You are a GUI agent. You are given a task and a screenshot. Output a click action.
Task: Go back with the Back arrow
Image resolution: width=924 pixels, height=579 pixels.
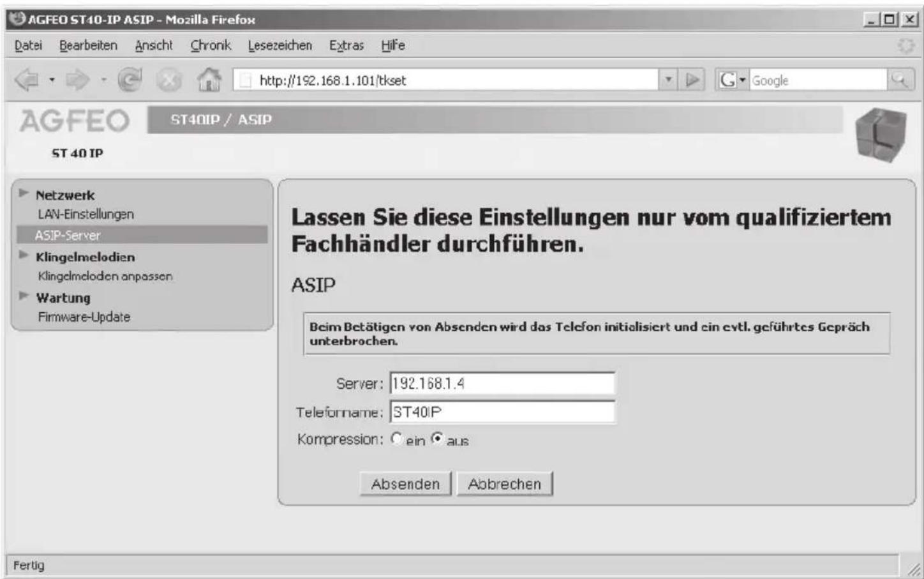[27, 80]
